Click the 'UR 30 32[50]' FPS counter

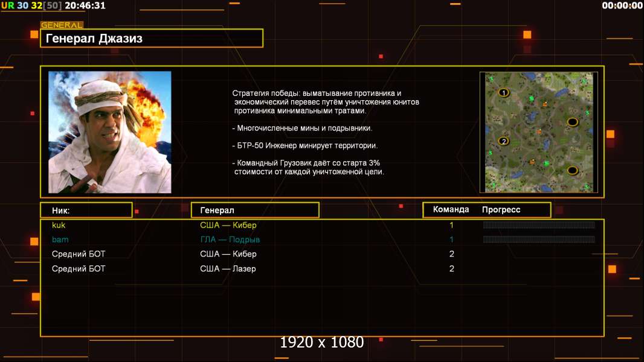[x=31, y=5]
